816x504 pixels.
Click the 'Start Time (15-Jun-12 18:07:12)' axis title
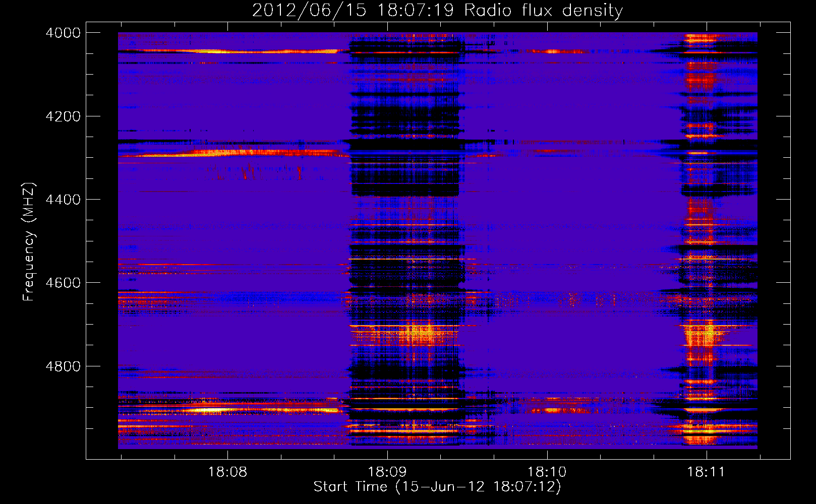437,487
